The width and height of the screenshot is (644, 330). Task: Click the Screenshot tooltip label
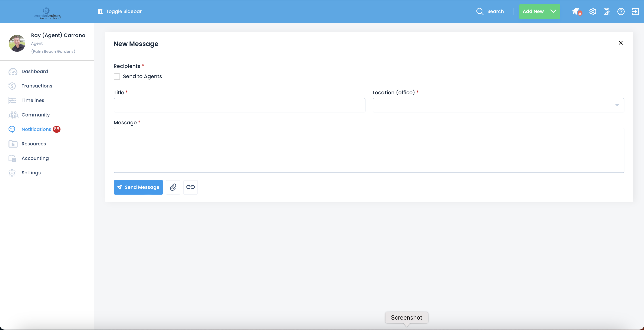tap(407, 317)
